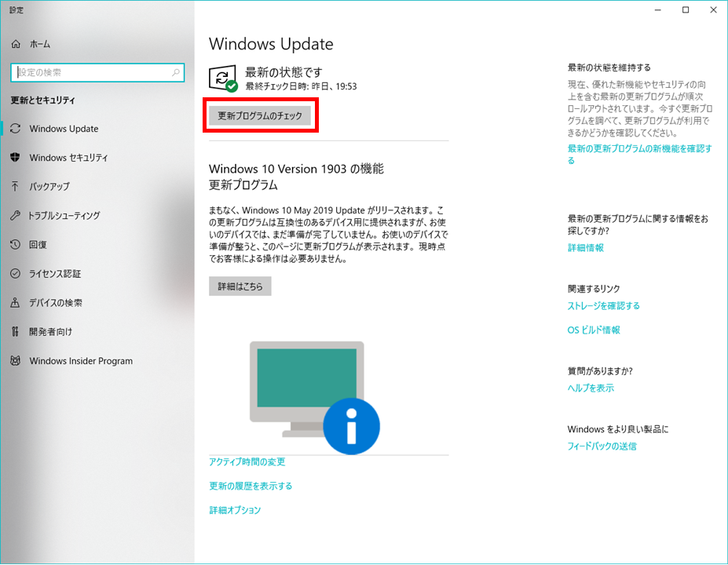Click the update status icon with green check

click(x=223, y=78)
